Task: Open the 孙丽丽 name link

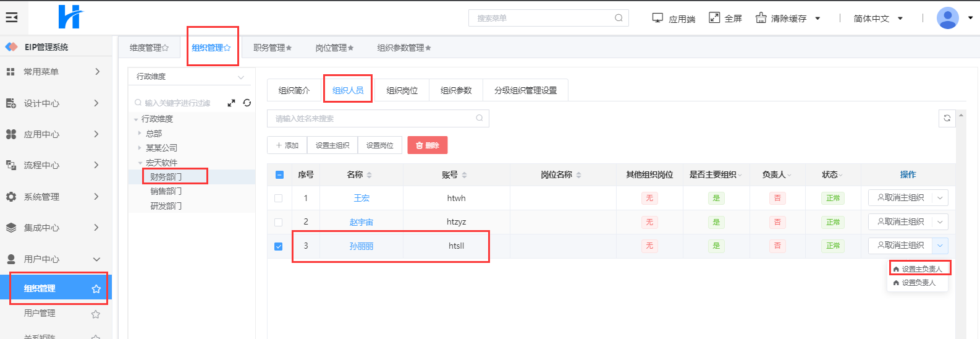Action: 361,246
